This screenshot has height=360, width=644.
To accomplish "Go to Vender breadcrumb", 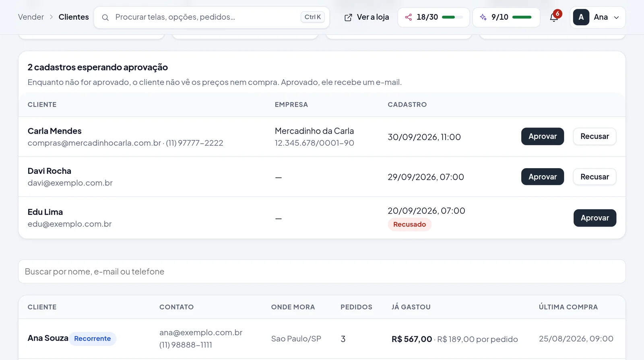I will tap(31, 17).
